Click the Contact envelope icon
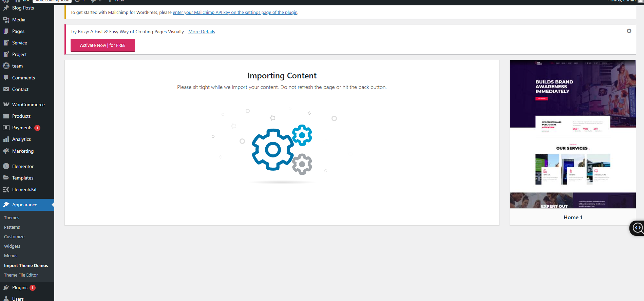This screenshot has height=301, width=644. 6,89
